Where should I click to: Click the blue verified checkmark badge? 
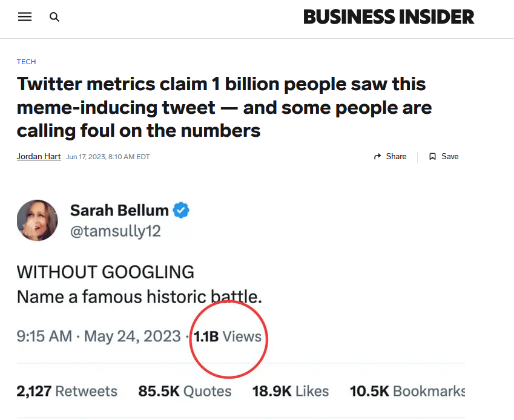[181, 211]
